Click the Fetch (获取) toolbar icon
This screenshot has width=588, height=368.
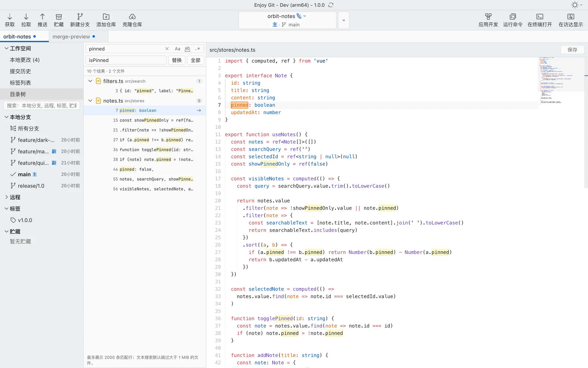click(x=10, y=20)
